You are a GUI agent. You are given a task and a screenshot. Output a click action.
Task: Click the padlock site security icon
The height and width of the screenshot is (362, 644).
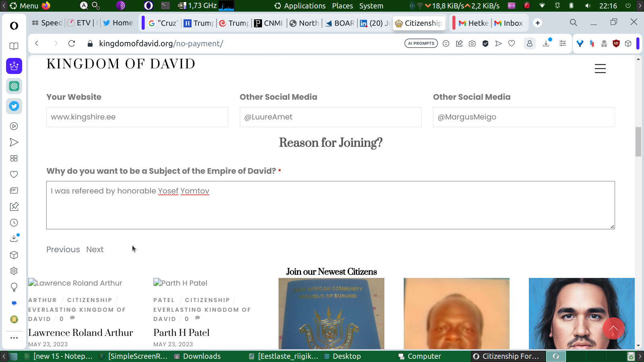point(90,43)
